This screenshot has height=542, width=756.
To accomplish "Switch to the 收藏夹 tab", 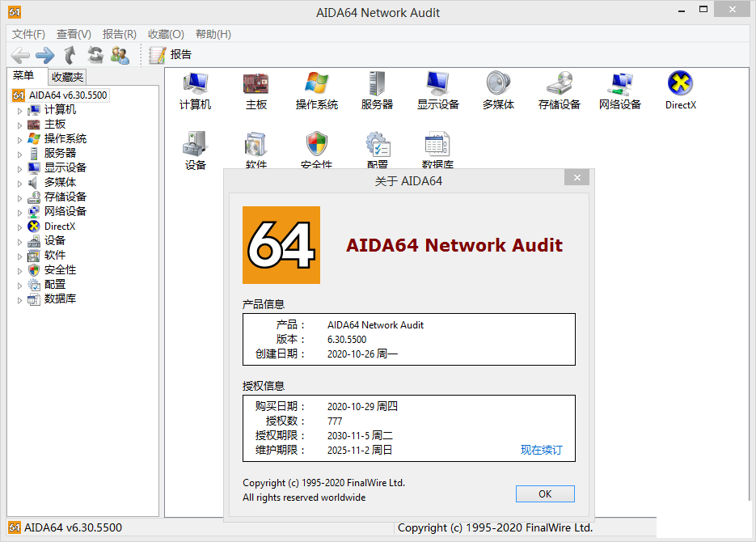I will coord(67,77).
